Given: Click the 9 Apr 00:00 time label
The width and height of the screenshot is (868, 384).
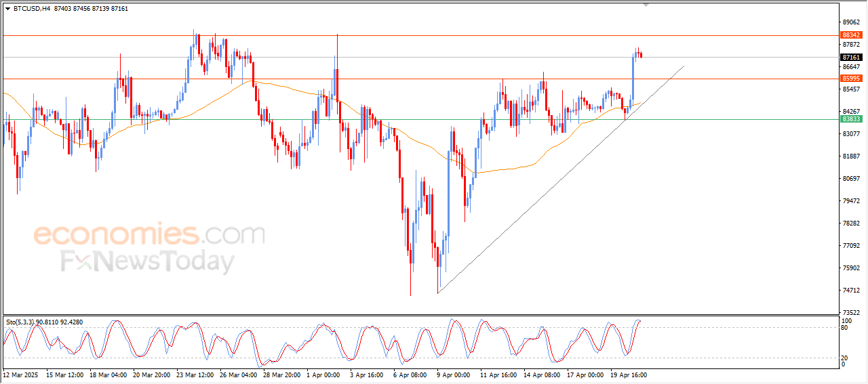Looking at the screenshot, I should point(454,375).
